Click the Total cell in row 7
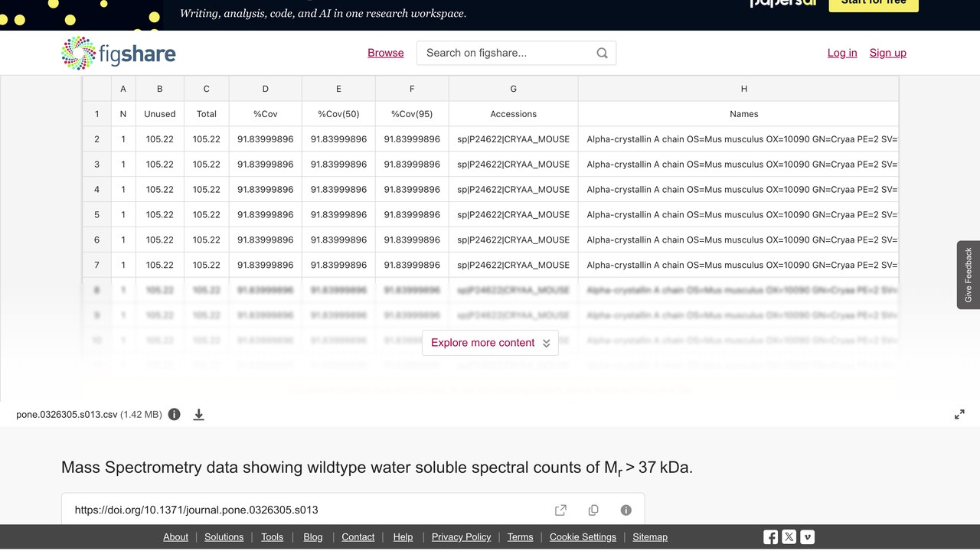The width and height of the screenshot is (980, 551). [207, 266]
